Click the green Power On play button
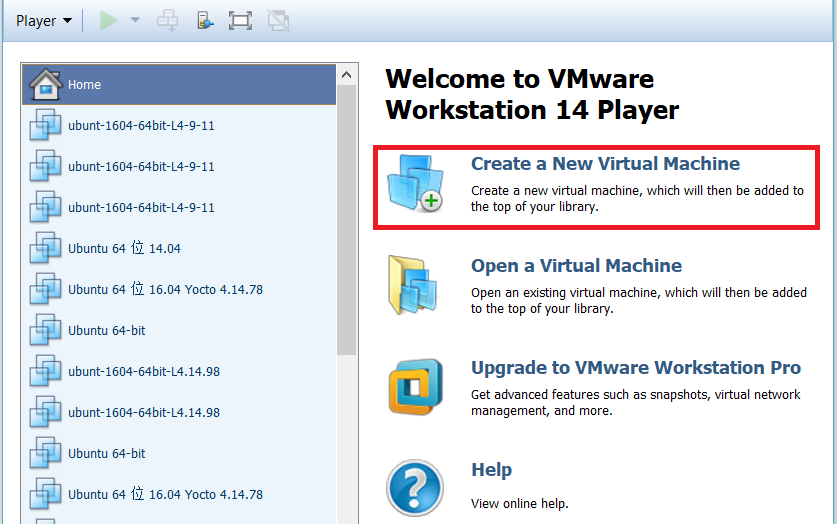Viewport: 837px width, 524px height. [108, 21]
